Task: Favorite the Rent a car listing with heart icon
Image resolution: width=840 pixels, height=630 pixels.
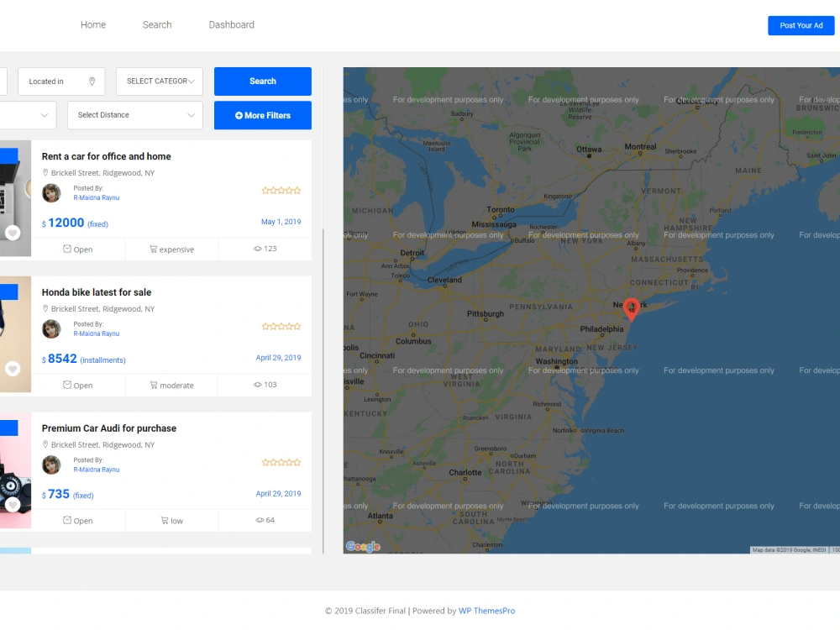Action: pyautogui.click(x=13, y=233)
